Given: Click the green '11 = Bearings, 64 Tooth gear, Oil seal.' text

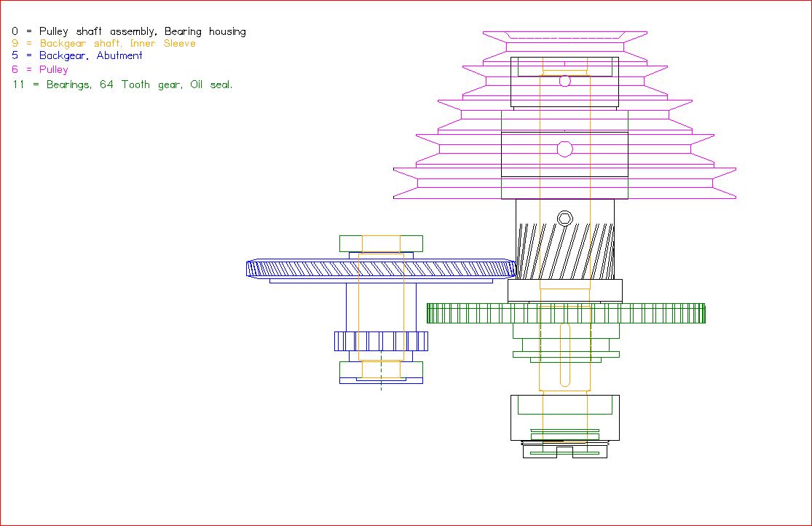Looking at the screenshot, I should (123, 85).
